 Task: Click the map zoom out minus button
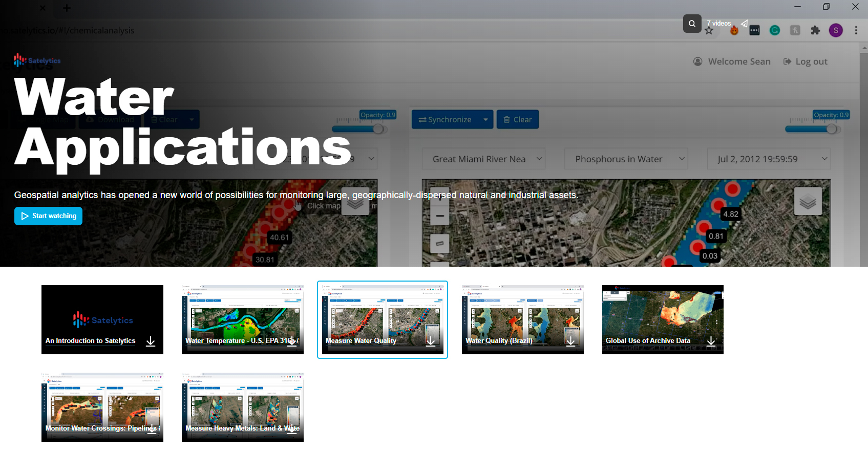[439, 216]
